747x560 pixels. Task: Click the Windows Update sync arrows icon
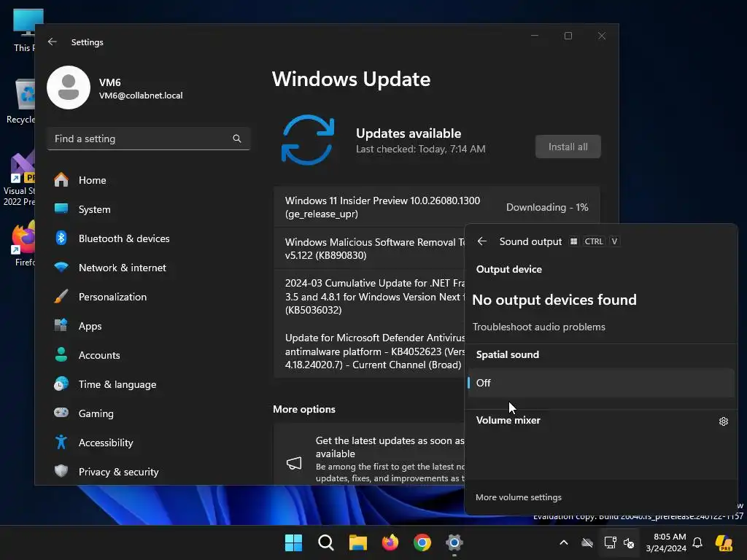click(308, 140)
